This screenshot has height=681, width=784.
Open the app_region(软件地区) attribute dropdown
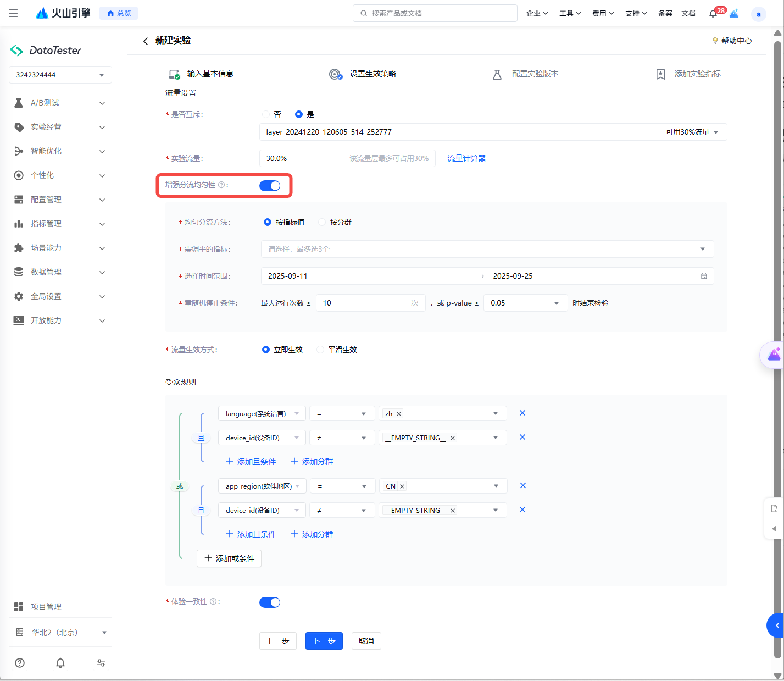click(262, 486)
